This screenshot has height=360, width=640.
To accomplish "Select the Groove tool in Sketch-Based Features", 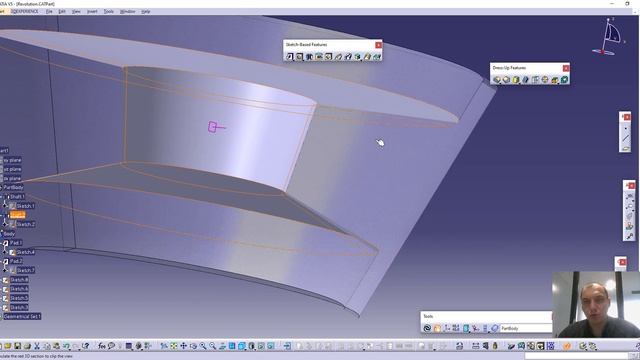I will (319, 57).
